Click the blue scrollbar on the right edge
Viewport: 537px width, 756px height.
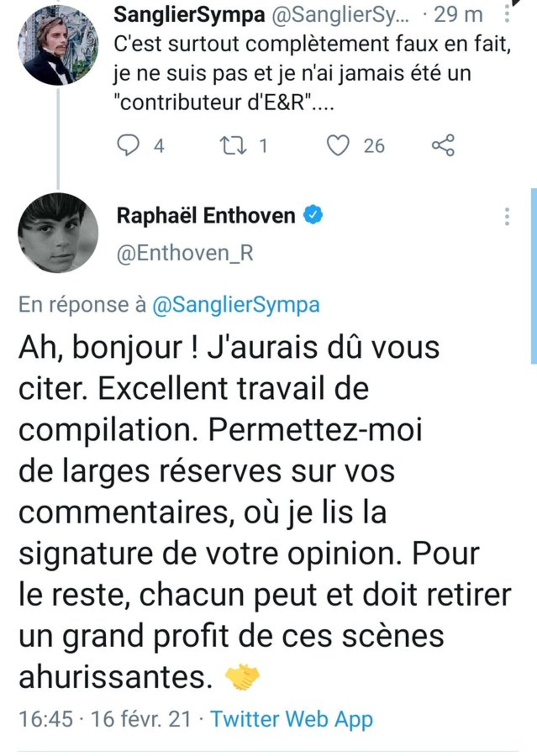click(534, 276)
